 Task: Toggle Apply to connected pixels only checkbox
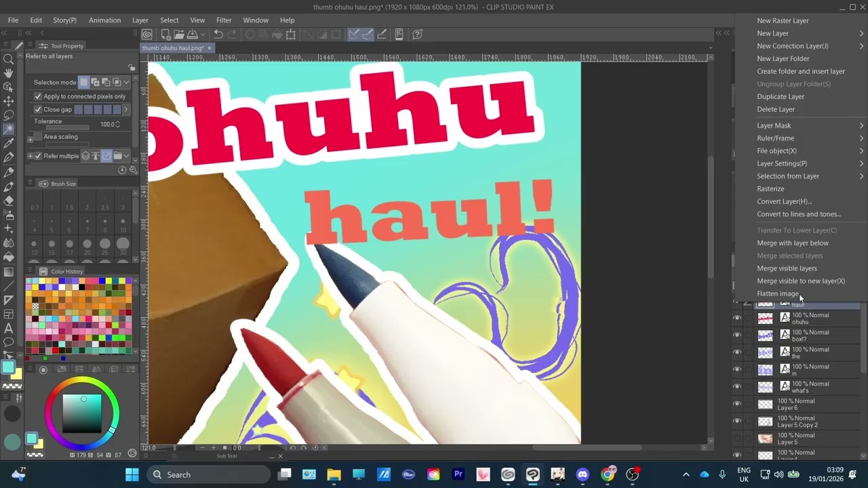click(x=38, y=96)
